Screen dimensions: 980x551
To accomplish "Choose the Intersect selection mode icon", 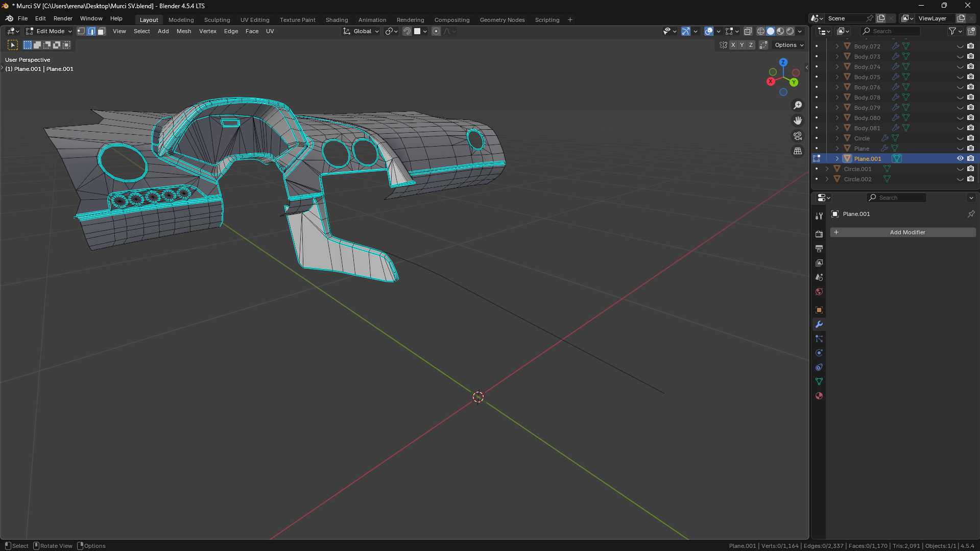I will pyautogui.click(x=66, y=45).
